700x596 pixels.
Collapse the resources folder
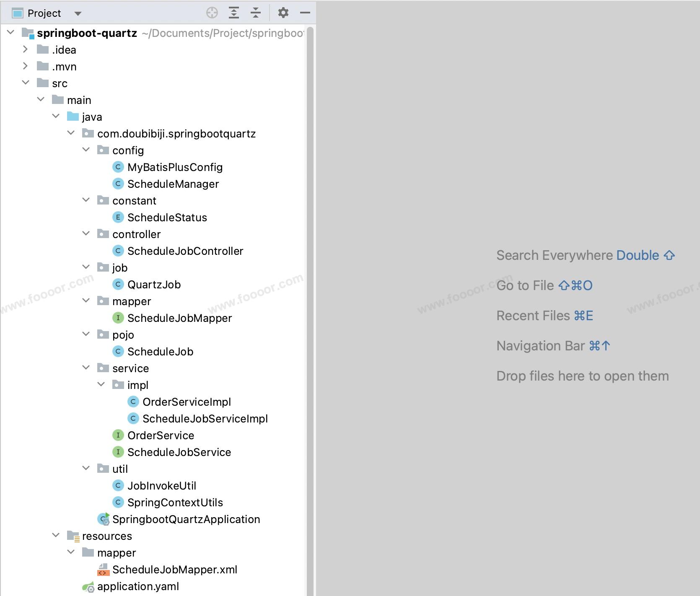[56, 536]
